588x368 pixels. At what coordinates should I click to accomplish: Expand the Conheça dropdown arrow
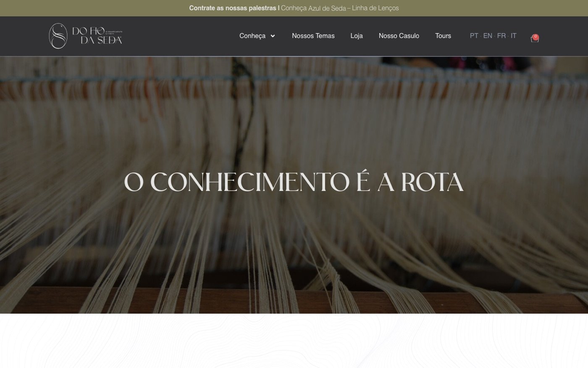coord(273,36)
